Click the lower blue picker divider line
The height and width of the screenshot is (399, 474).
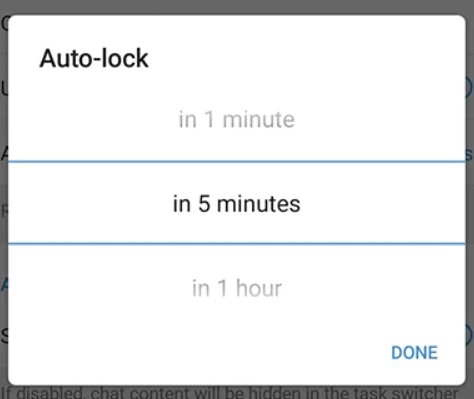pos(237,244)
